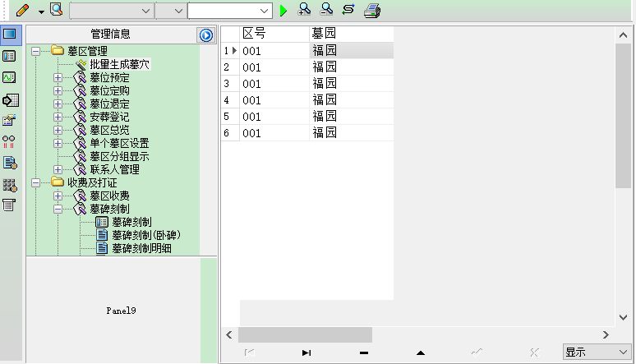
Task: Click the printer icon in toolbar
Action: [x=372, y=11]
